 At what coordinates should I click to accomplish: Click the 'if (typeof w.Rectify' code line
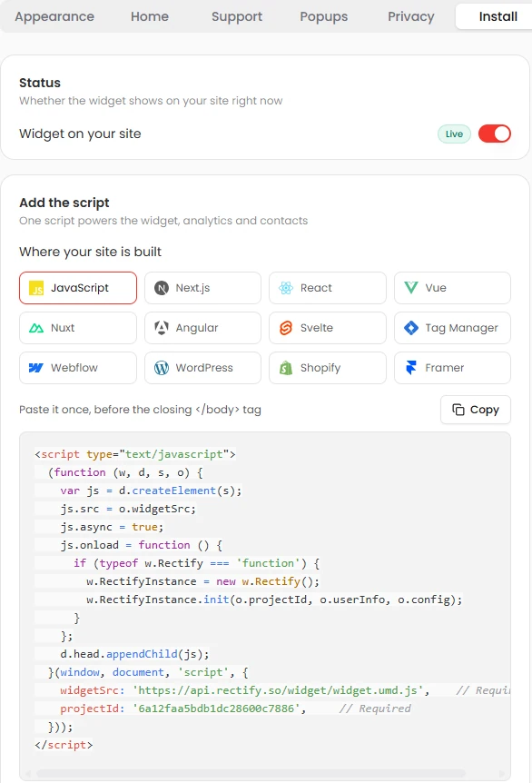[196, 563]
